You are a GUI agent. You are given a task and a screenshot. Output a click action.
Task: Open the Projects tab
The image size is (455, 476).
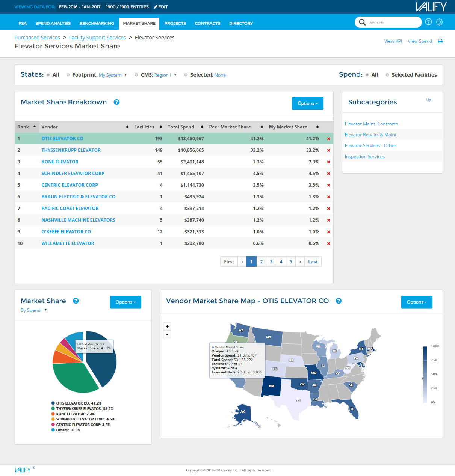click(175, 23)
